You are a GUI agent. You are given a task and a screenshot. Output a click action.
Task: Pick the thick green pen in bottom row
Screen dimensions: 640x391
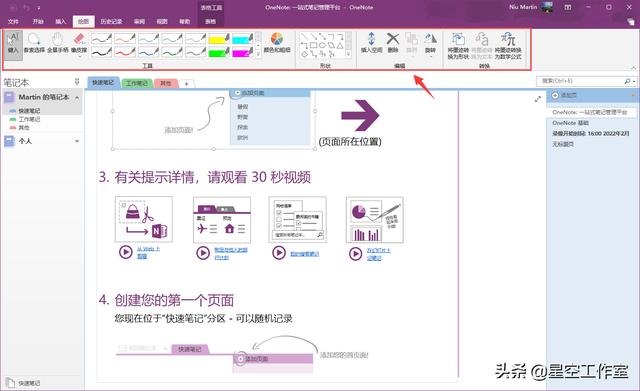click(172, 52)
